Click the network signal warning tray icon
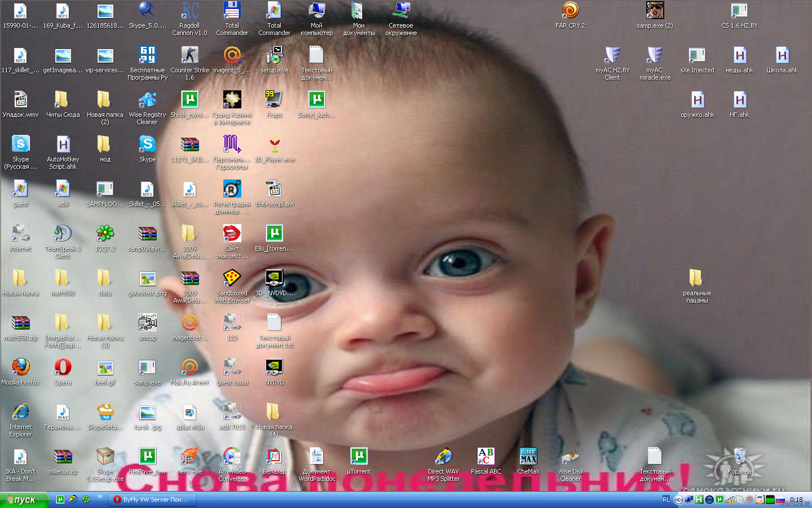The height and width of the screenshot is (508, 812). [x=730, y=500]
